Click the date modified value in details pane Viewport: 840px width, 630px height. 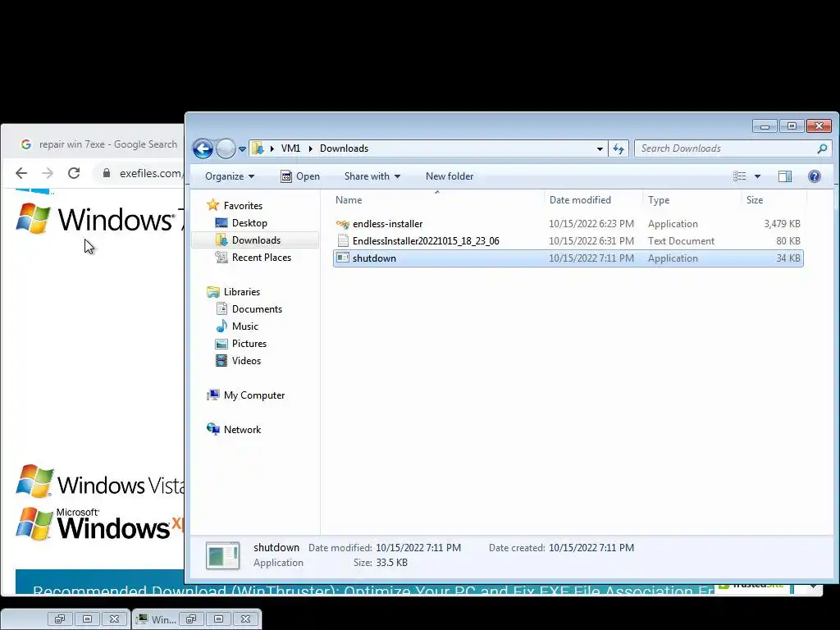[x=418, y=547]
